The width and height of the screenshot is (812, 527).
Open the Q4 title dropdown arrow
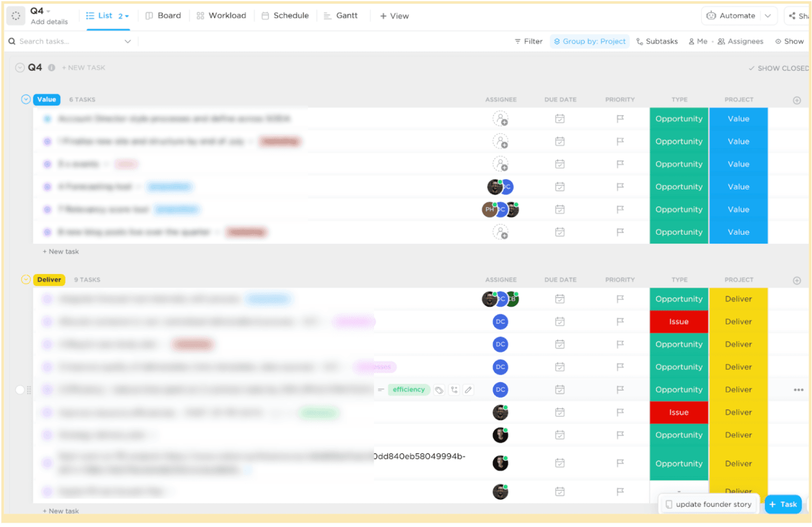coord(49,11)
